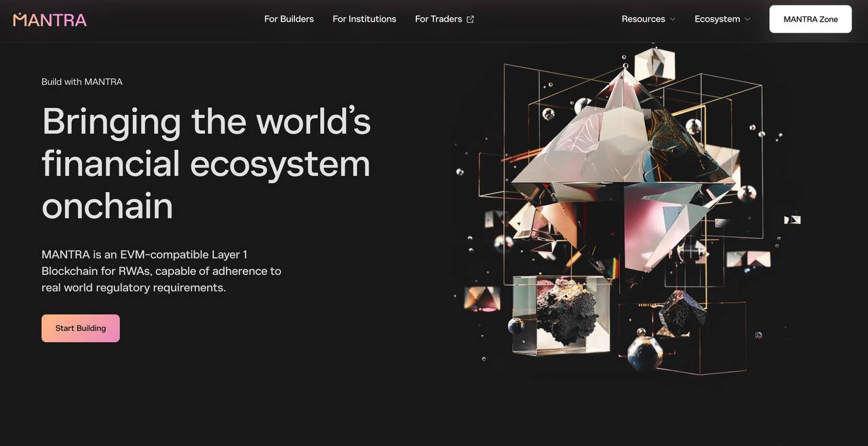Click the large chrome sphere at artwork bottom
The height and width of the screenshot is (446, 868).
(644, 352)
